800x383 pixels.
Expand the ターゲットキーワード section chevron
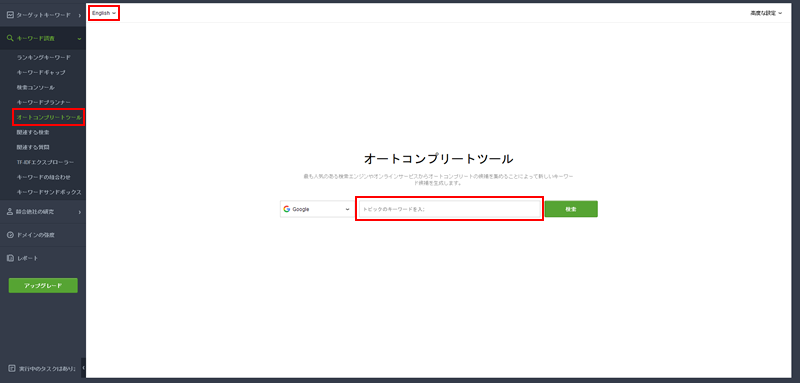tap(80, 16)
